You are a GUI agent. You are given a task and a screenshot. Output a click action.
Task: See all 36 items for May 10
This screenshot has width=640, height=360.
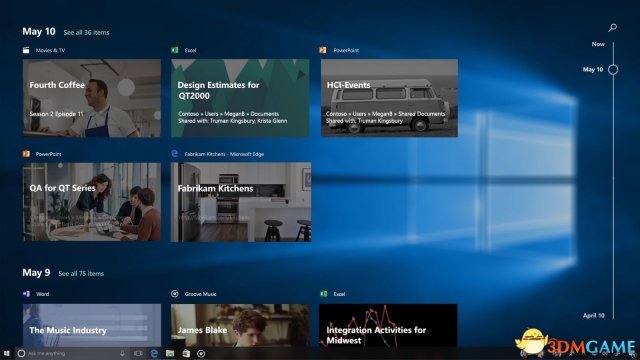87,33
